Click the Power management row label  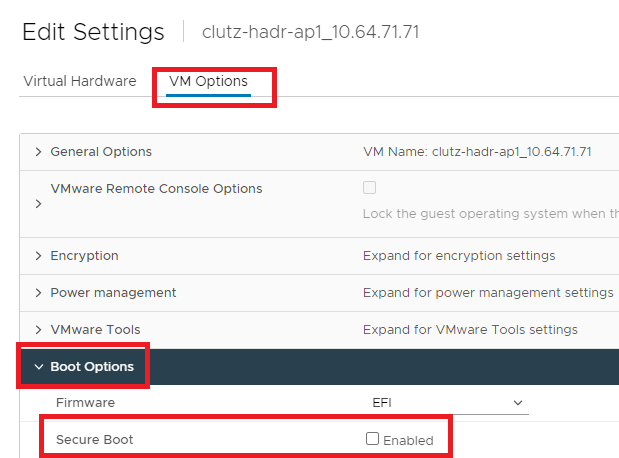113,293
